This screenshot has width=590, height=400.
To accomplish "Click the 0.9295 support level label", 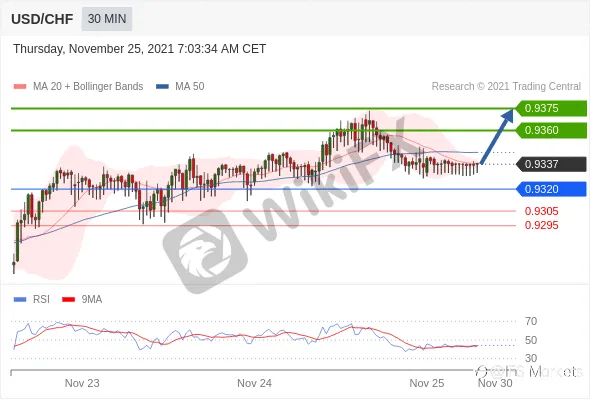I will tap(541, 225).
